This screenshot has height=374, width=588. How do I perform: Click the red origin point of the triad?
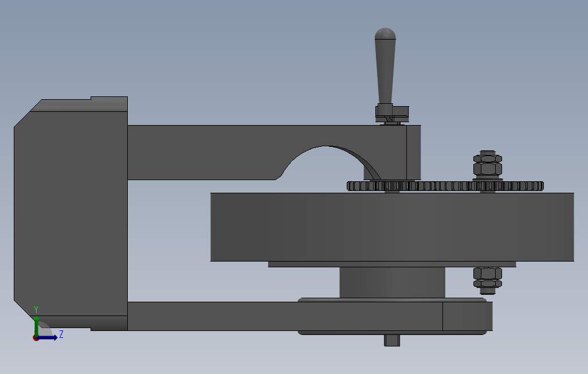click(36, 338)
